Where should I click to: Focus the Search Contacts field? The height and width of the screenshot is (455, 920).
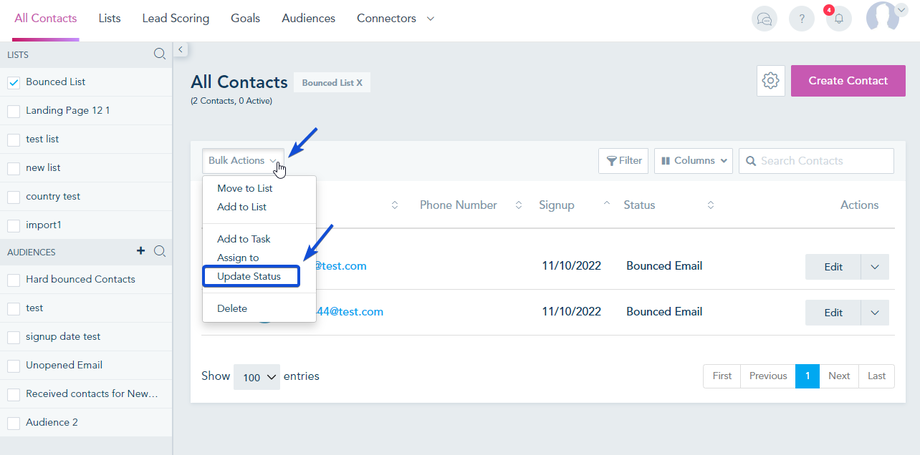click(824, 161)
